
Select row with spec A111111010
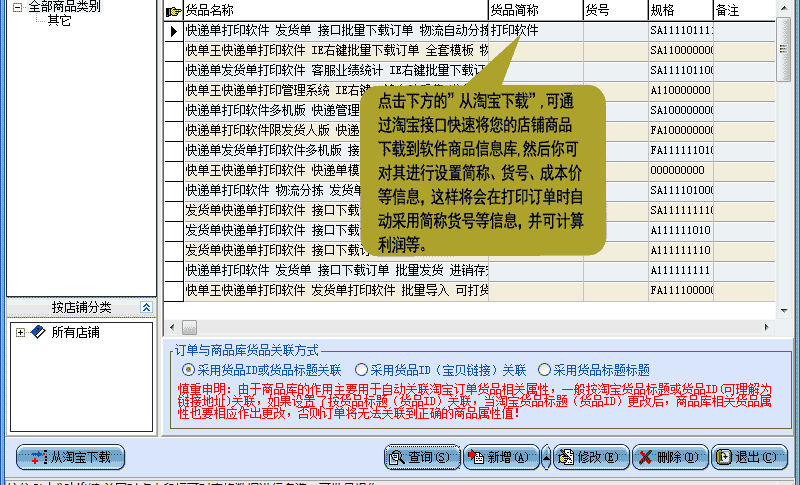[x=469, y=231]
